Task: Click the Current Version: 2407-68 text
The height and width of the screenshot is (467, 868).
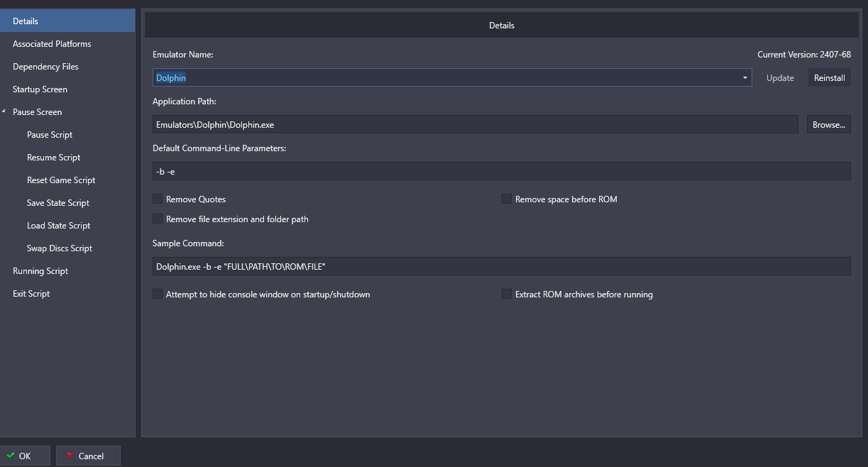Action: pos(804,55)
